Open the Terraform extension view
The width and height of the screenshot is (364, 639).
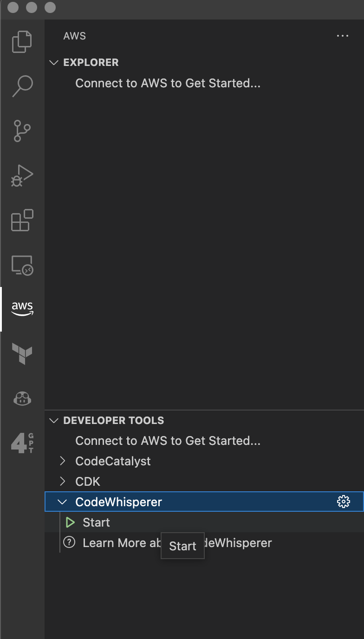click(x=22, y=353)
